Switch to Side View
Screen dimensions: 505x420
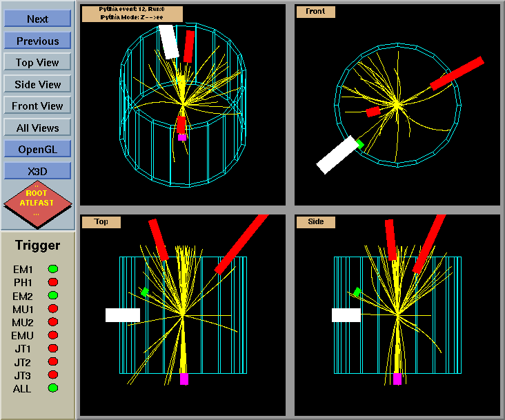pos(37,84)
